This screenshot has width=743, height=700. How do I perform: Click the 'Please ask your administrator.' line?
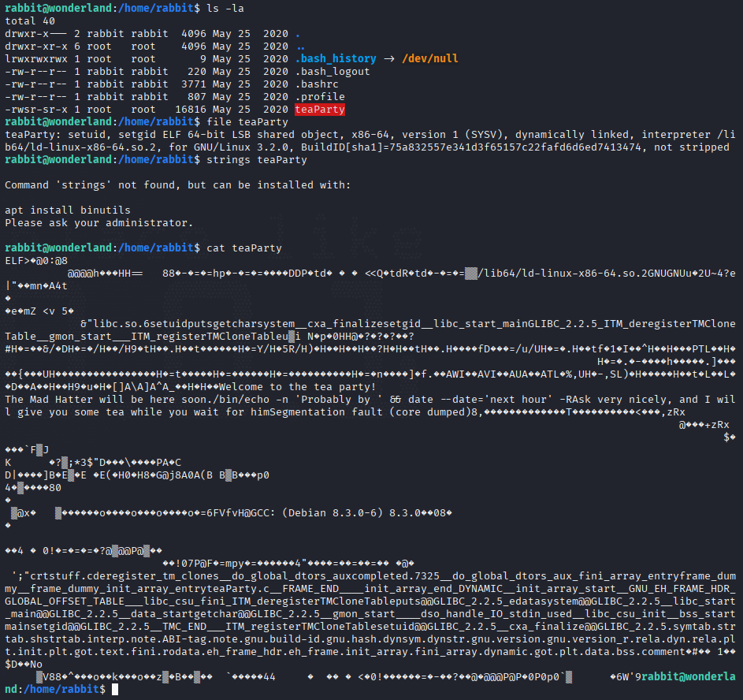pos(99,223)
